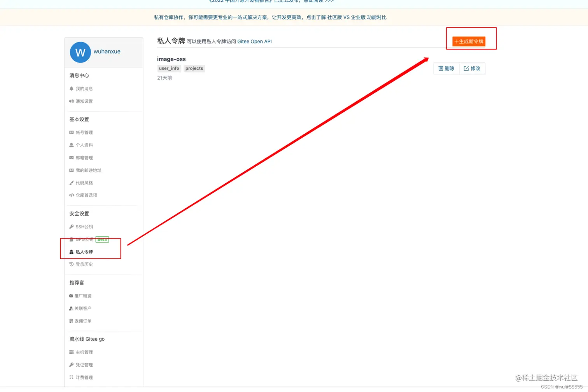Click the lock icon beside 私人令牌

coord(72,252)
